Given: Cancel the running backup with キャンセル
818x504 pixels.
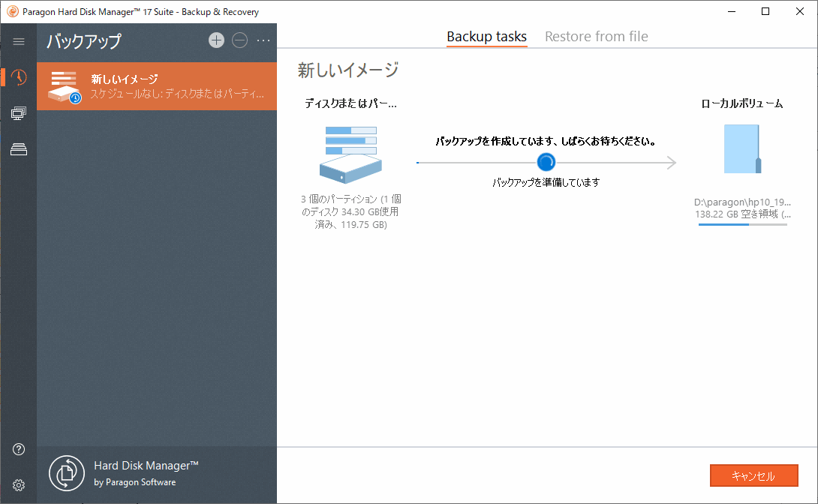Looking at the screenshot, I should pos(753,475).
